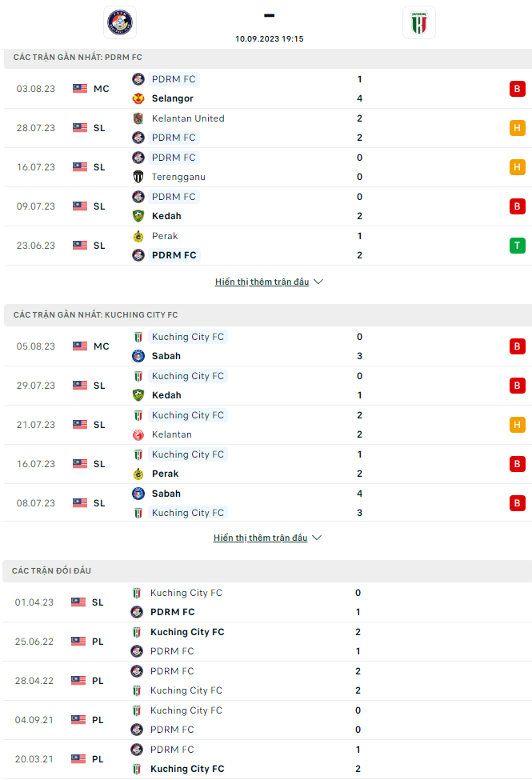The width and height of the screenshot is (532, 780).
Task: Click the Hiển thị thêm trận đấu link
Action: pyautogui.click(x=262, y=282)
